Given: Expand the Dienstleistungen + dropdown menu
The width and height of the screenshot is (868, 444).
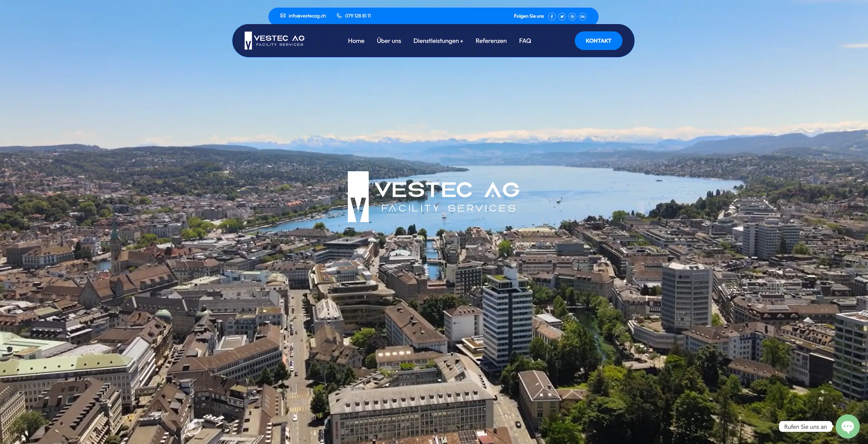Looking at the screenshot, I should click(438, 41).
